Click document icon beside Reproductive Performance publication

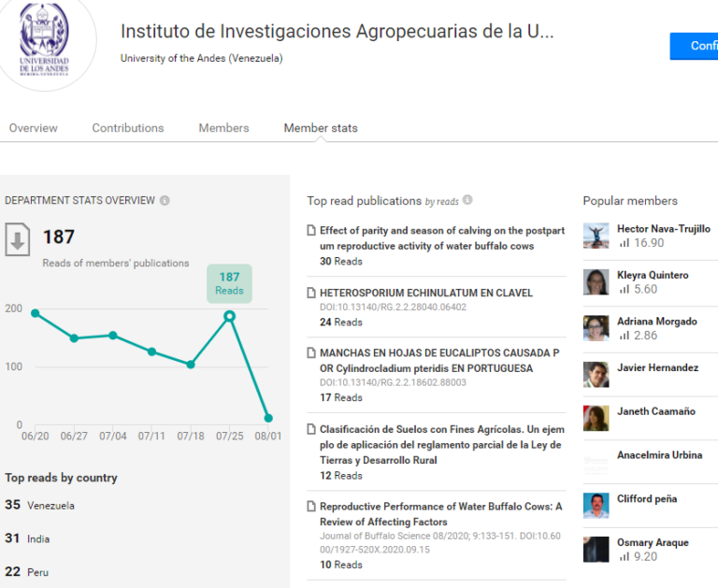coord(311,506)
